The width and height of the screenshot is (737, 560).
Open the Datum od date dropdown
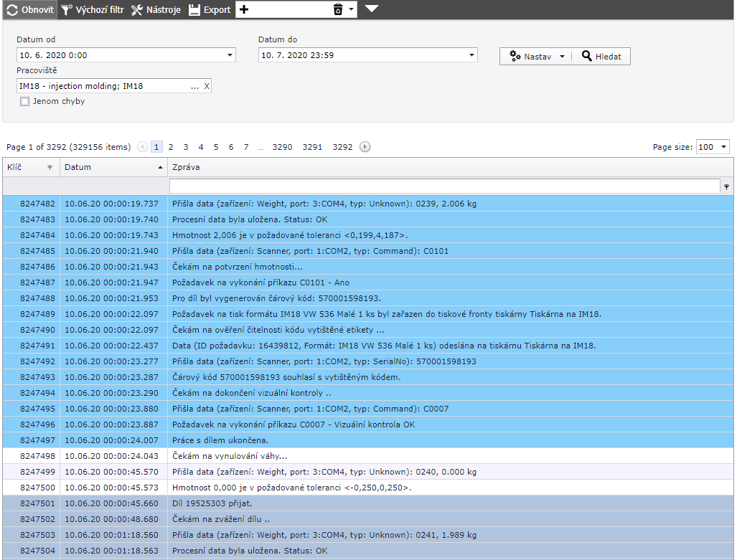[230, 55]
